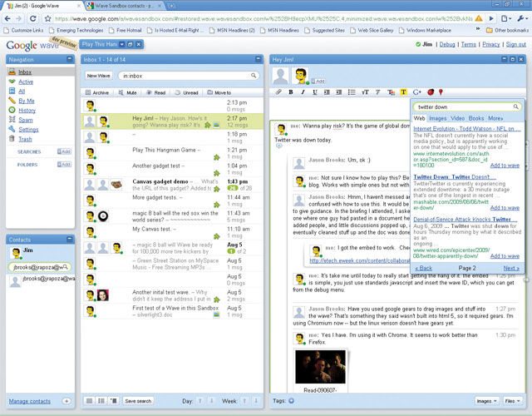532x416 pixels.
Task: Mark the wave as Read
Action: tap(155, 92)
